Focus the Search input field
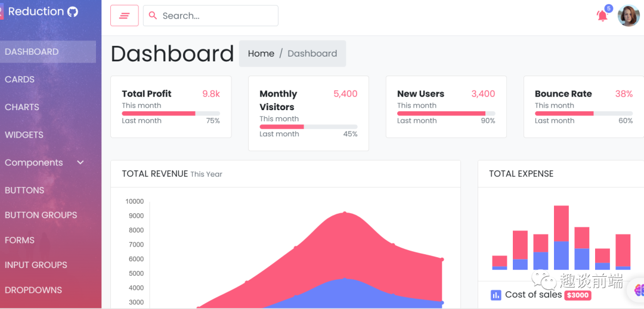Image resolution: width=644 pixels, height=309 pixels. coord(210,15)
